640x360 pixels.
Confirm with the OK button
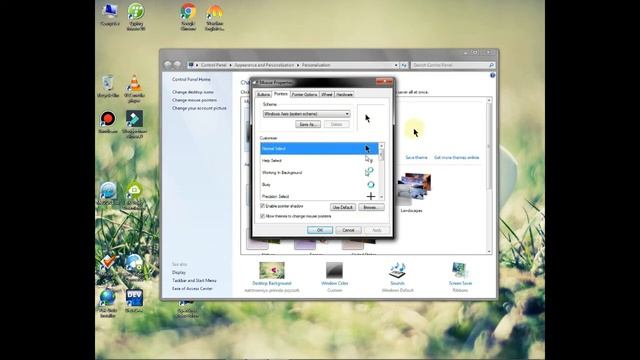tap(320, 230)
